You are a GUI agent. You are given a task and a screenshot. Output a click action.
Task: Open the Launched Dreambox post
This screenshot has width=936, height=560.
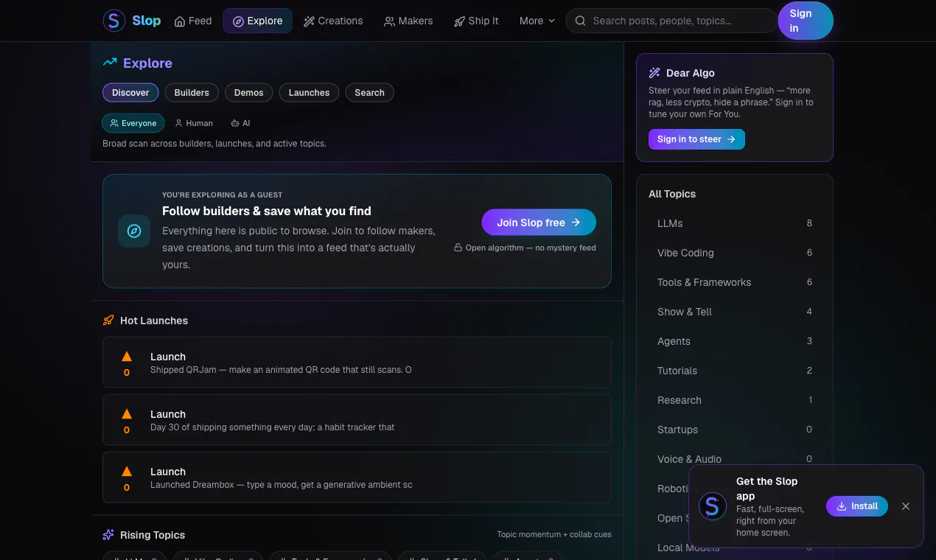pyautogui.click(x=357, y=477)
